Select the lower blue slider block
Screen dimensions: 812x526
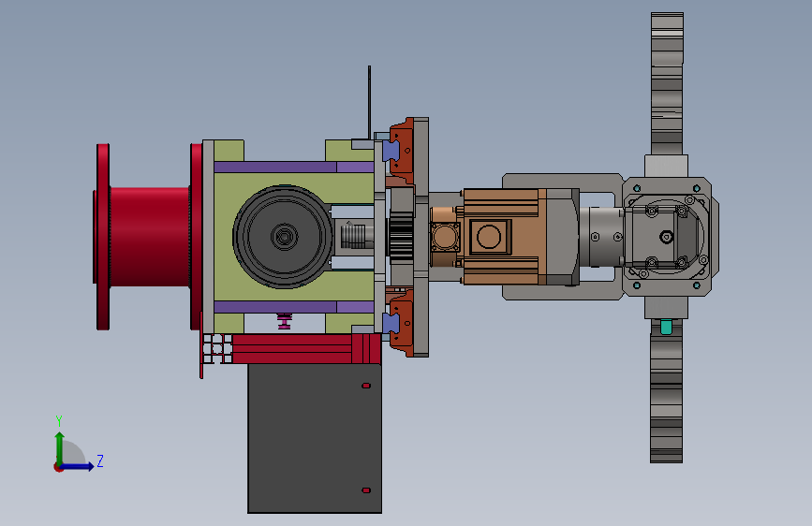[x=391, y=323]
